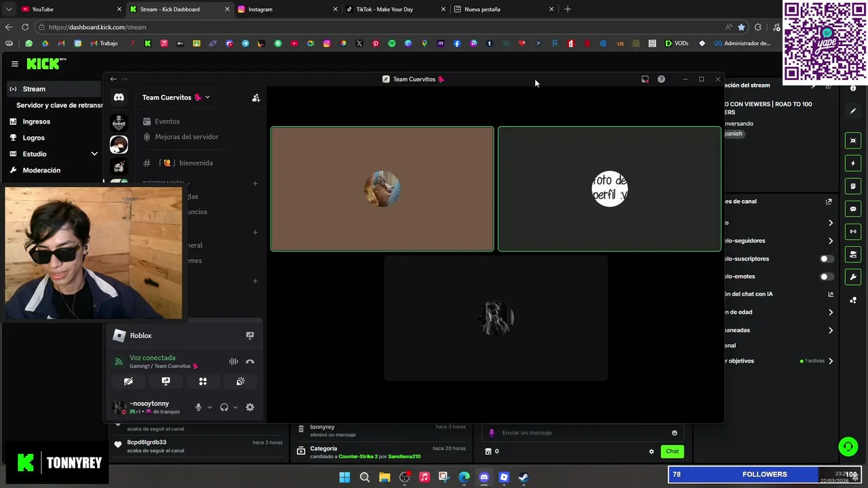Viewport: 868px width, 488px height.
Task: Open broadcast signal icon in Kick toolbar
Action: [853, 232]
